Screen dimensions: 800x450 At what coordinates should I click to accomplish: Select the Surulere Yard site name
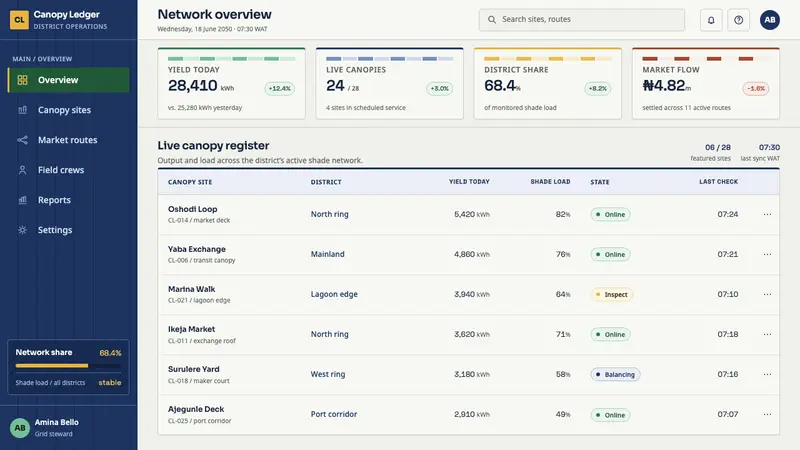click(193, 369)
